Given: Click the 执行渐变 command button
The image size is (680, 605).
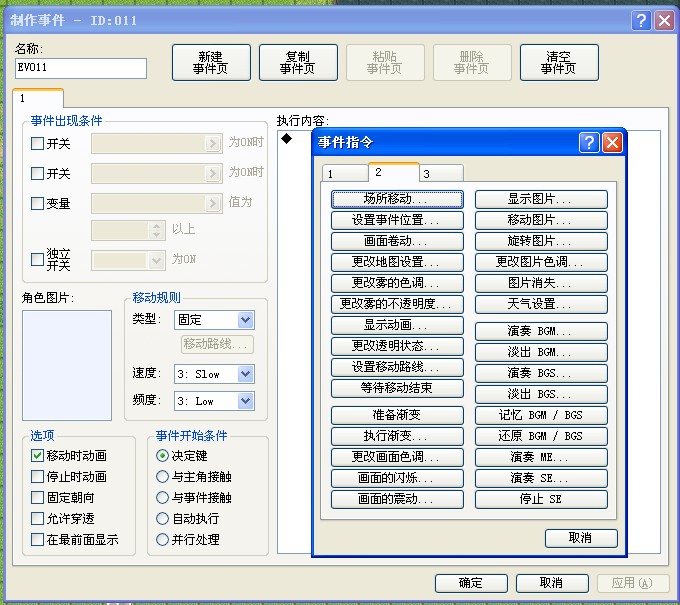Looking at the screenshot, I should [397, 436].
